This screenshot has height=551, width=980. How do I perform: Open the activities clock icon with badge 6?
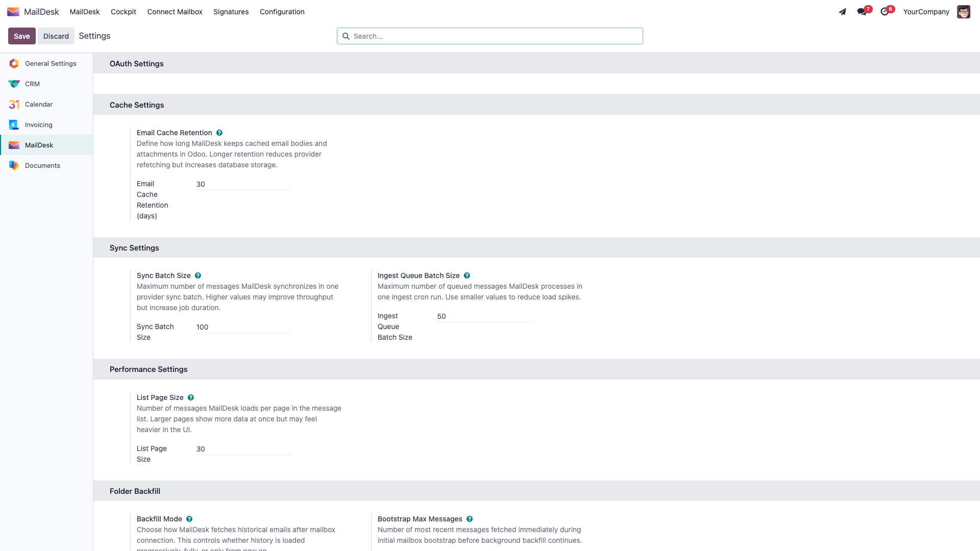(885, 12)
